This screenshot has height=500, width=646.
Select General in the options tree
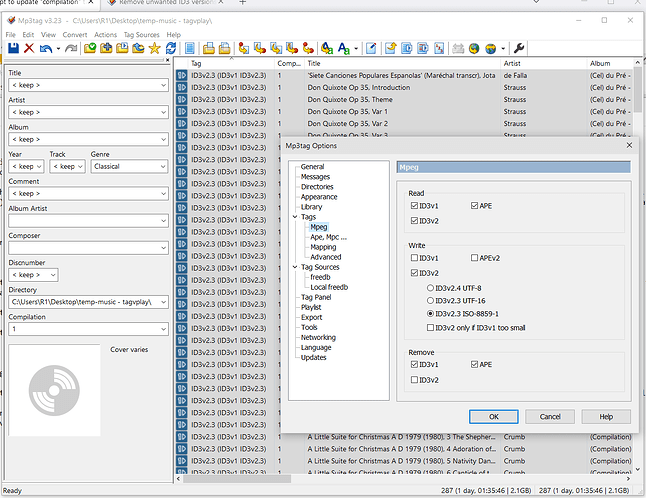[x=312, y=167]
